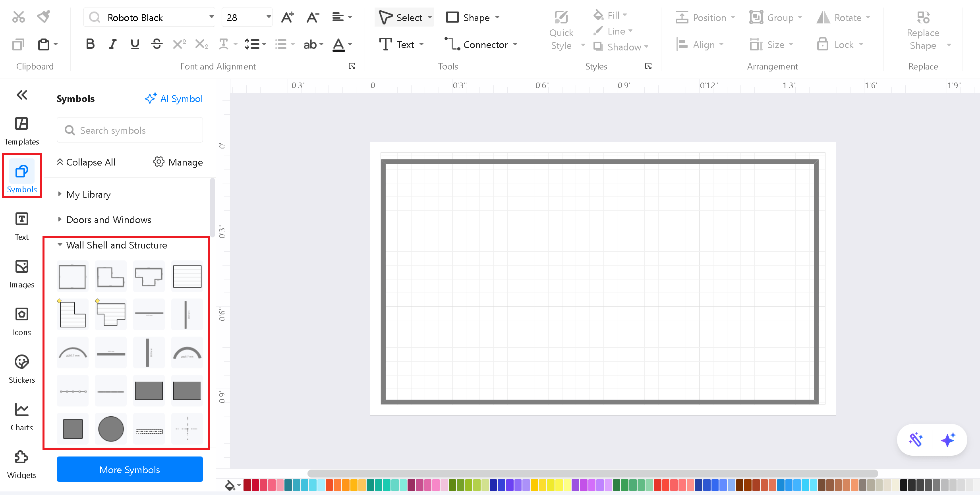The width and height of the screenshot is (980, 495).
Task: Click Manage symbols button
Action: pyautogui.click(x=178, y=162)
